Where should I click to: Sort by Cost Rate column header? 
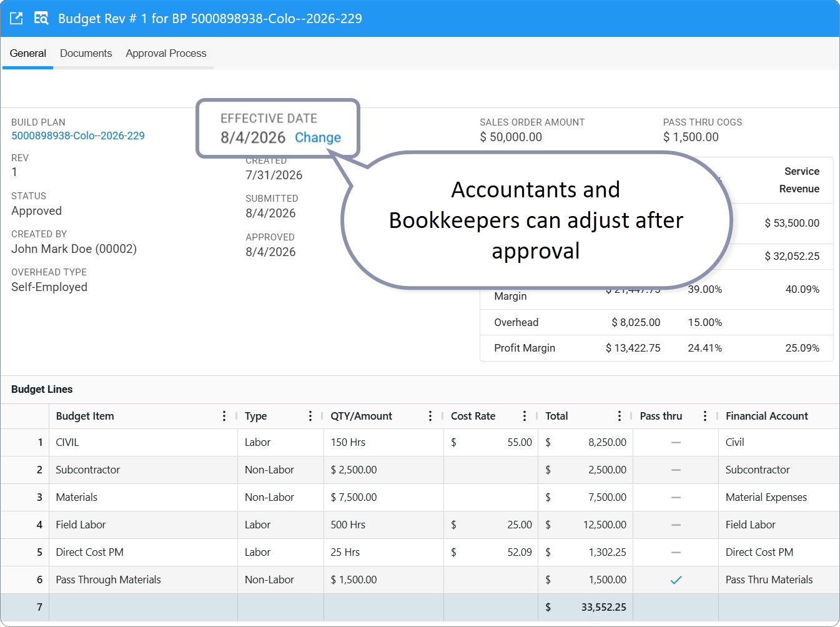[x=473, y=416]
